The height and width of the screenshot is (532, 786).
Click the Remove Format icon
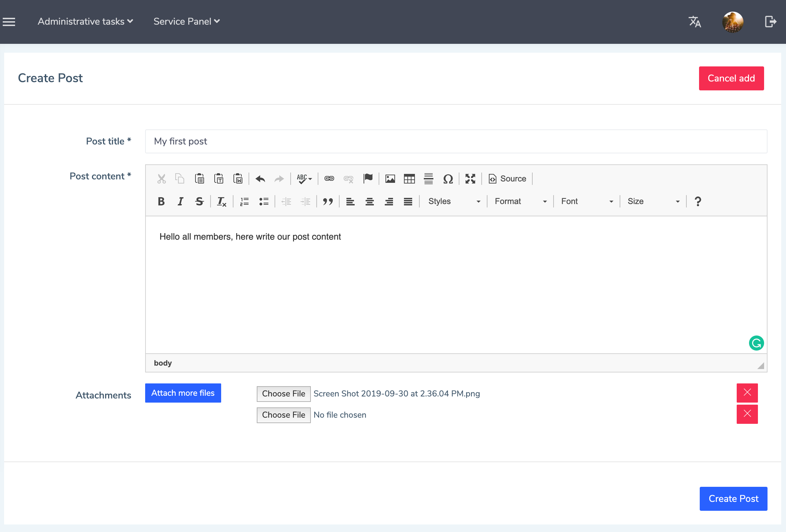(222, 201)
